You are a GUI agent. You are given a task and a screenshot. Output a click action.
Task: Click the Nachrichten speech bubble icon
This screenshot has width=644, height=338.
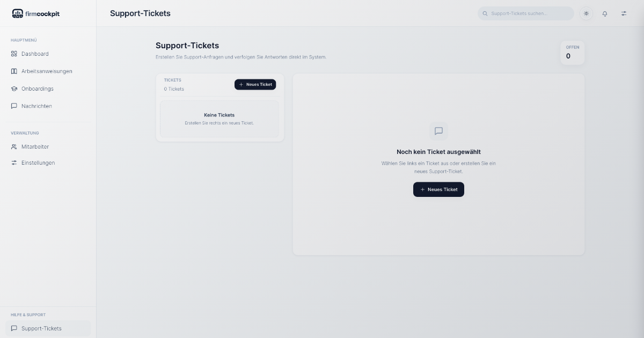tap(14, 106)
